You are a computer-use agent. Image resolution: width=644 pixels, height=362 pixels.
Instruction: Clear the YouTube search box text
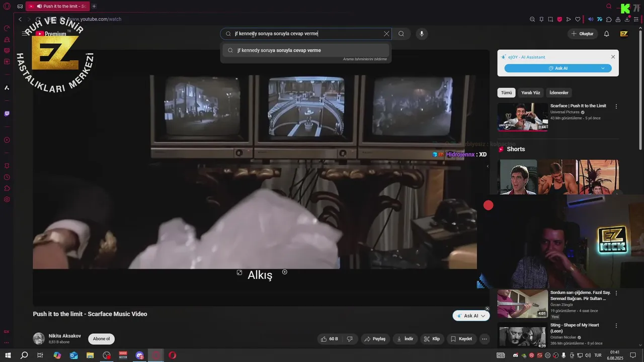tap(386, 34)
